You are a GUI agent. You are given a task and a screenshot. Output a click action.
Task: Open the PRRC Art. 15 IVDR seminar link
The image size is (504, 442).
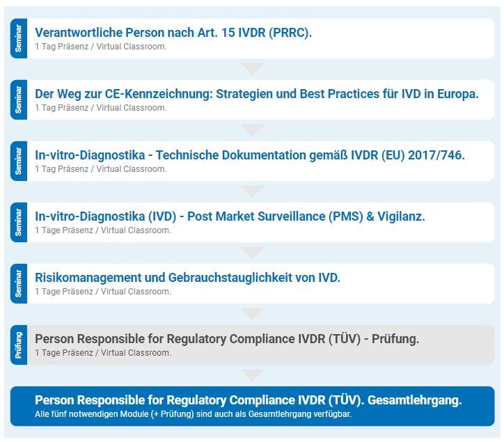point(173,32)
